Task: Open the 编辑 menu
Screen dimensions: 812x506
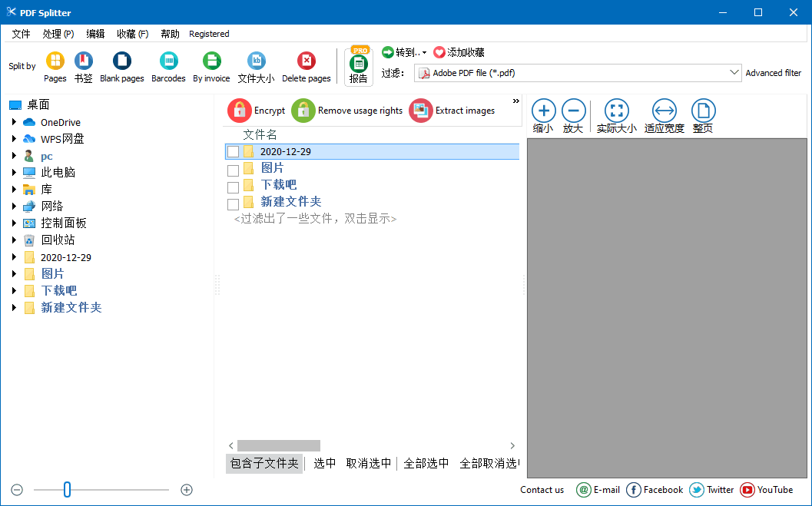Action: click(x=95, y=34)
